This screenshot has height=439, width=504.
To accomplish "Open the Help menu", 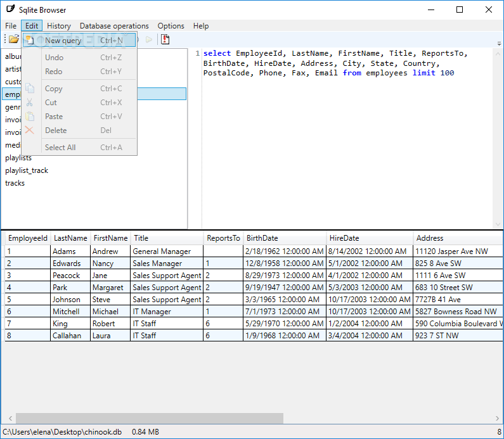I will click(x=201, y=26).
